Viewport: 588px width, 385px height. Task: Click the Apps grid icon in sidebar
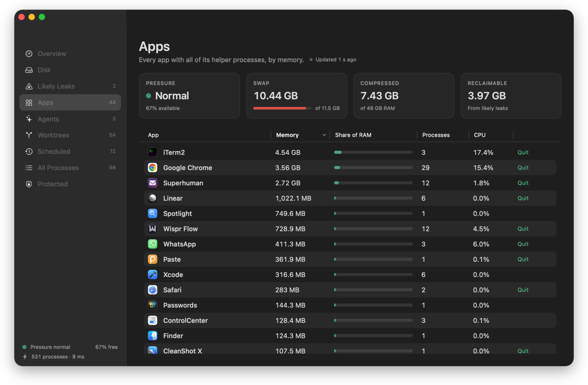(29, 103)
